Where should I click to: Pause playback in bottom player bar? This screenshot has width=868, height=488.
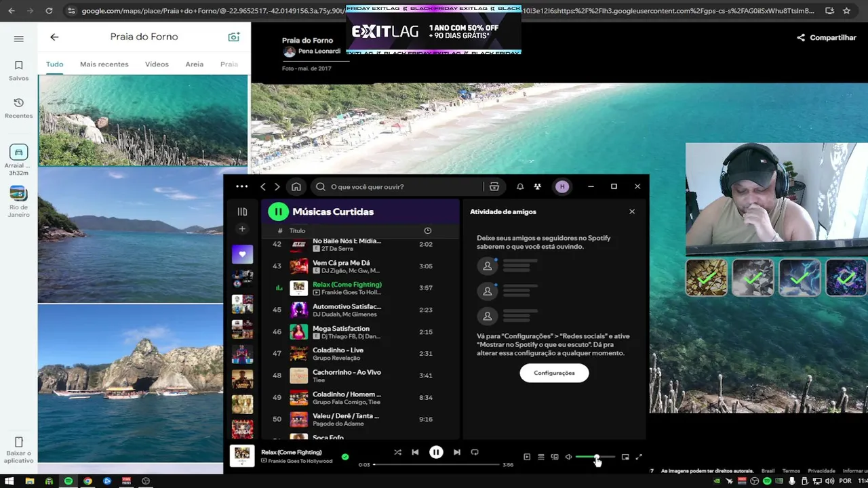[436, 452]
